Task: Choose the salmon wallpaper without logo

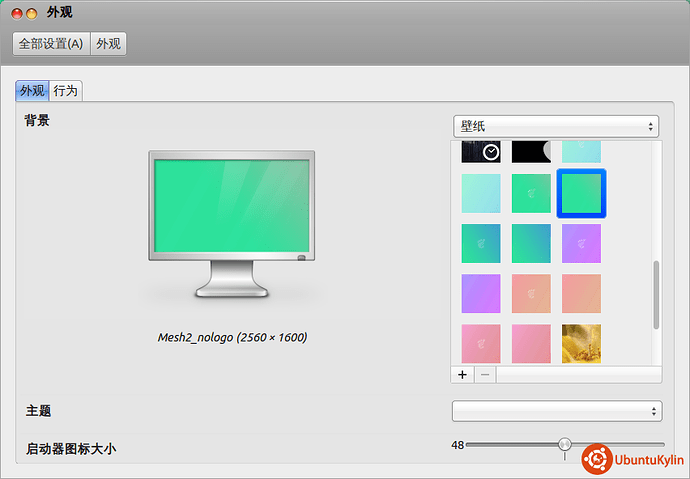Action: 581,293
